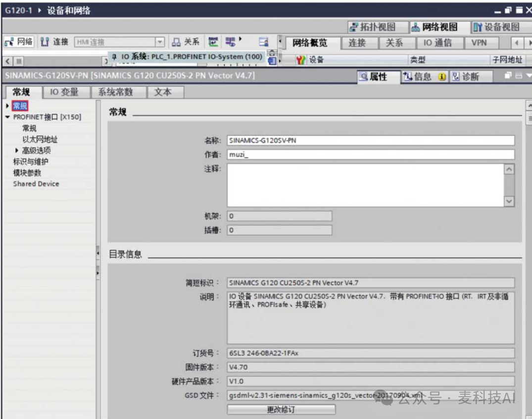Click the 更改修订 button
Image resolution: width=532 pixels, height=419 pixels.
(281, 410)
